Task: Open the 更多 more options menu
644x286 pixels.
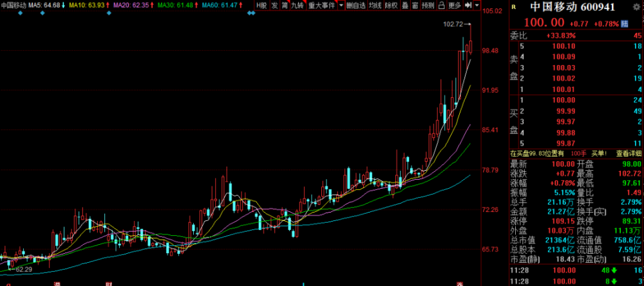Action: [x=455, y=5]
